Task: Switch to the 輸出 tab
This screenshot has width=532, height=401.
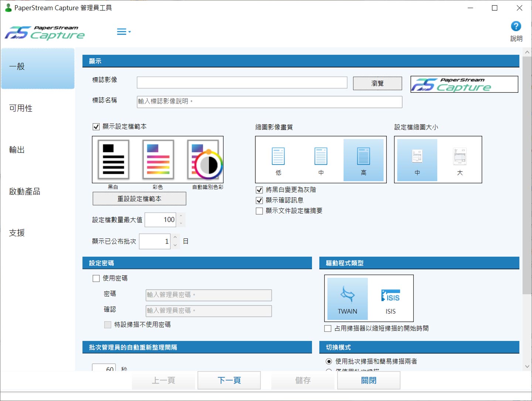Action: (x=38, y=150)
